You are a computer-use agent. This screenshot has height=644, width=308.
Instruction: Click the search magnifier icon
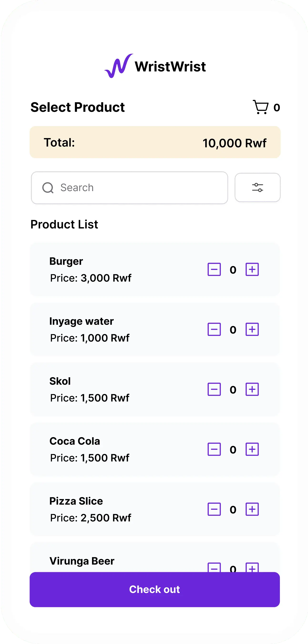tap(48, 188)
